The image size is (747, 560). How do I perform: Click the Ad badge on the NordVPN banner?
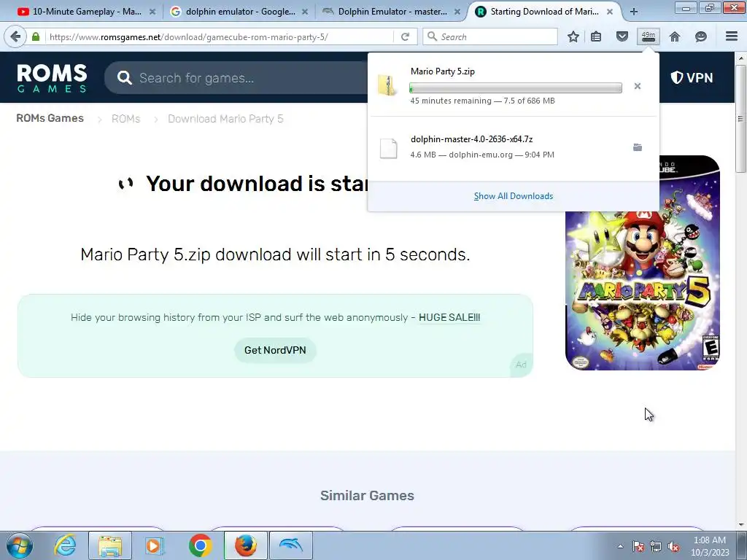[x=521, y=365]
